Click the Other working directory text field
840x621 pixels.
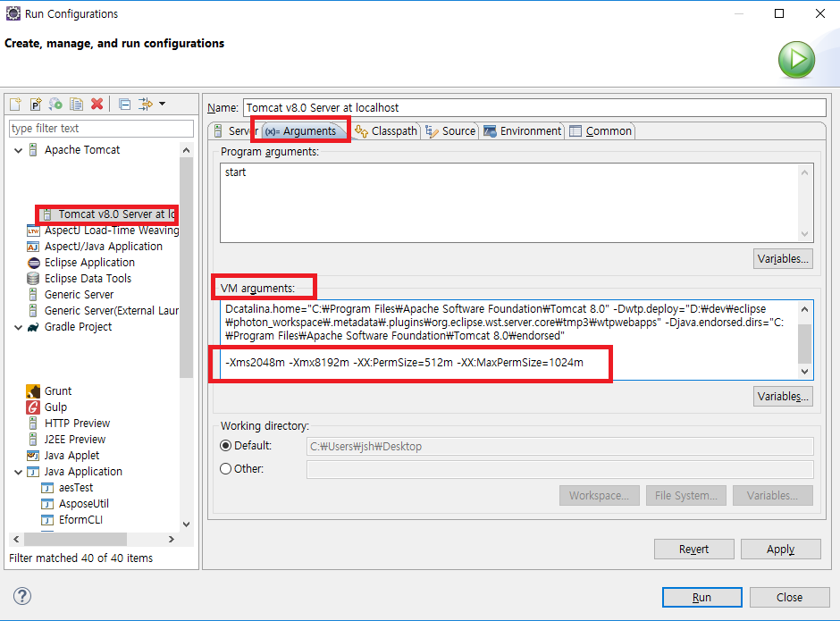click(x=559, y=469)
